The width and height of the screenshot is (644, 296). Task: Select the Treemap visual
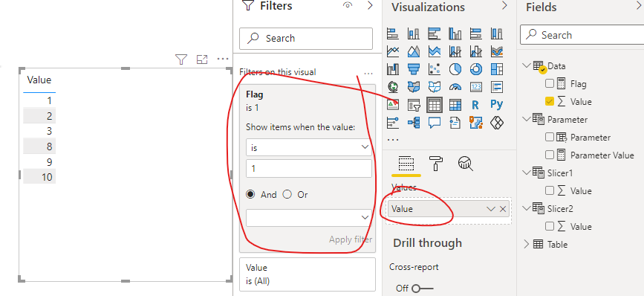(x=497, y=69)
